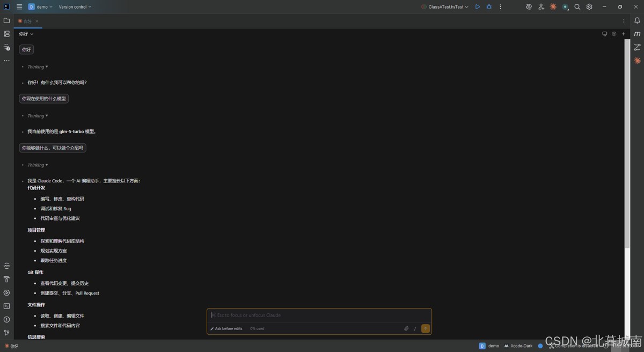The image size is (644, 352).
Task: Open Version control dropdown
Action: point(75,7)
